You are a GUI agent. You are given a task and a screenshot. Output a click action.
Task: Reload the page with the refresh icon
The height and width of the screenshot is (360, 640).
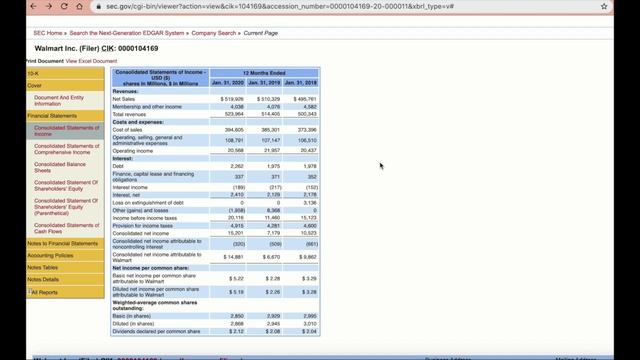pos(64,7)
